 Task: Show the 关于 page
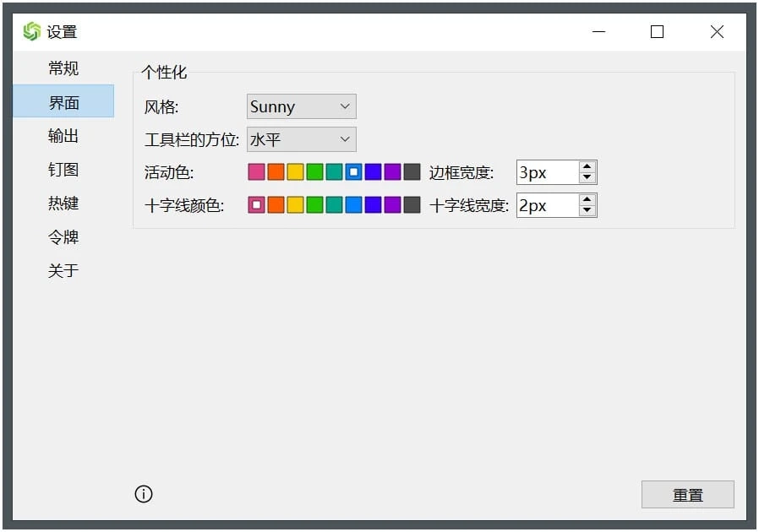63,271
